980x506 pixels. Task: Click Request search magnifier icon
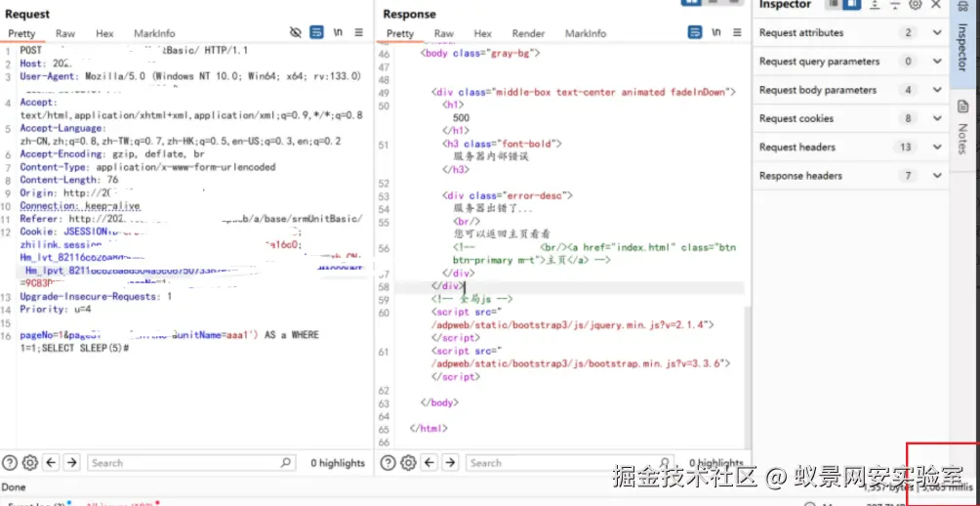pos(285,463)
